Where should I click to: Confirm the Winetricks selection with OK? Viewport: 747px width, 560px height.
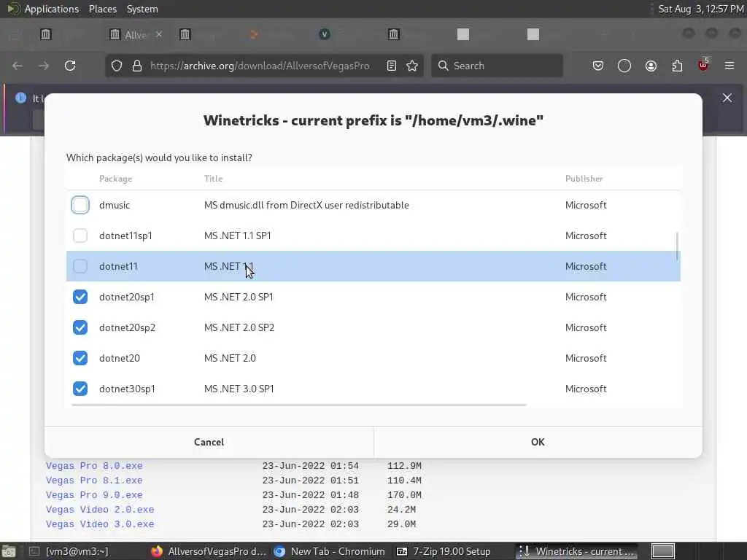538,442
